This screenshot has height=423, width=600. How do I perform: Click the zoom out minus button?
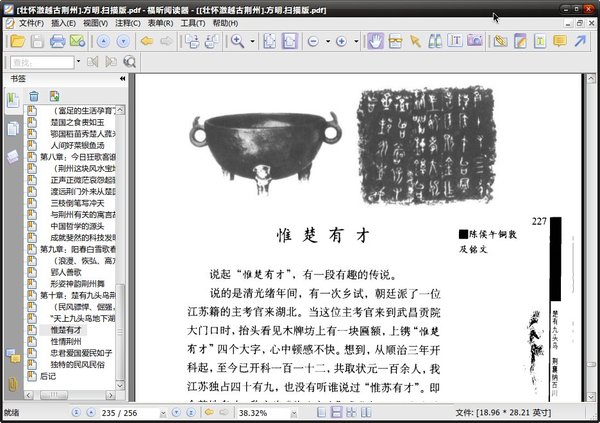click(313, 41)
